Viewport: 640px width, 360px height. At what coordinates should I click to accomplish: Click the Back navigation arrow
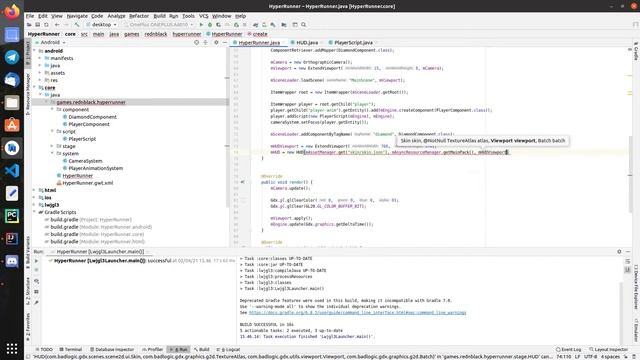point(57,24)
